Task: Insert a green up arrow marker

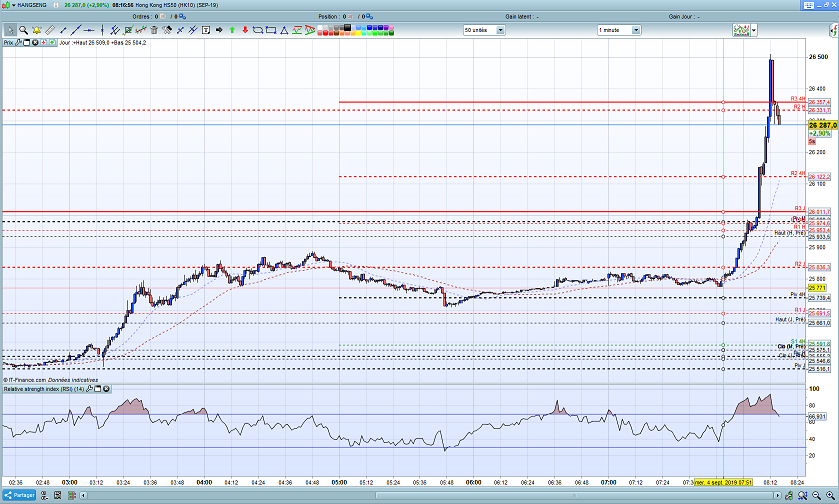Action: [232, 30]
